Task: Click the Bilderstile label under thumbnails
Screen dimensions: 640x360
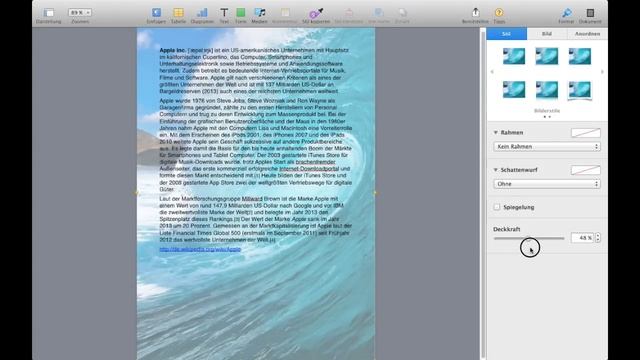Action: (547, 111)
